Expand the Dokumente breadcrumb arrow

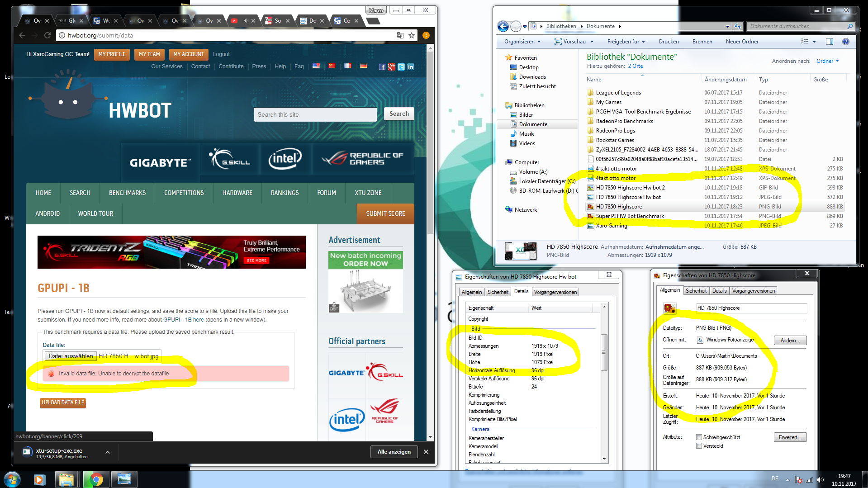point(620,26)
